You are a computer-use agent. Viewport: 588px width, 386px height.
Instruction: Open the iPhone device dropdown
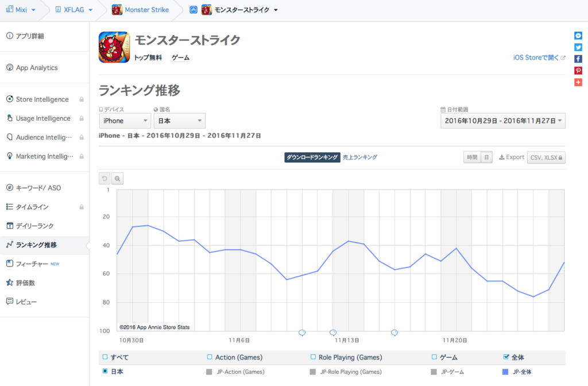[125, 121]
